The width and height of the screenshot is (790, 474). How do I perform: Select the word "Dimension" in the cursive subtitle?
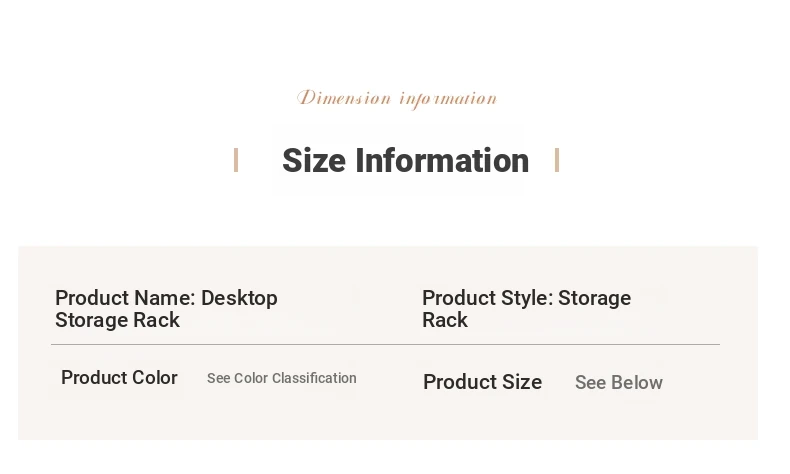point(344,98)
